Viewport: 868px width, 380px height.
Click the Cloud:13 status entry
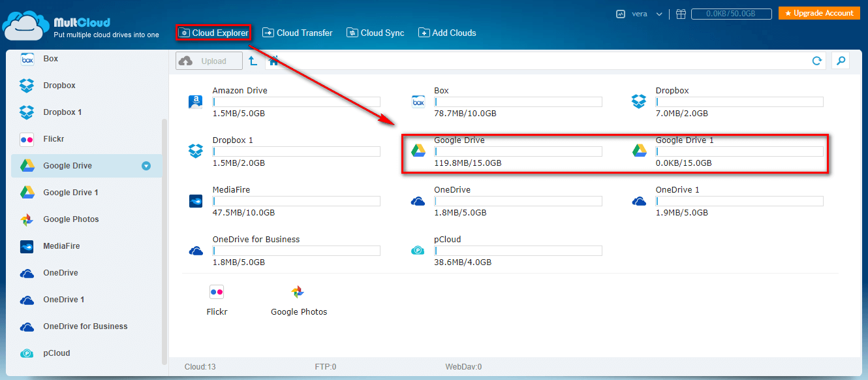[x=200, y=367]
